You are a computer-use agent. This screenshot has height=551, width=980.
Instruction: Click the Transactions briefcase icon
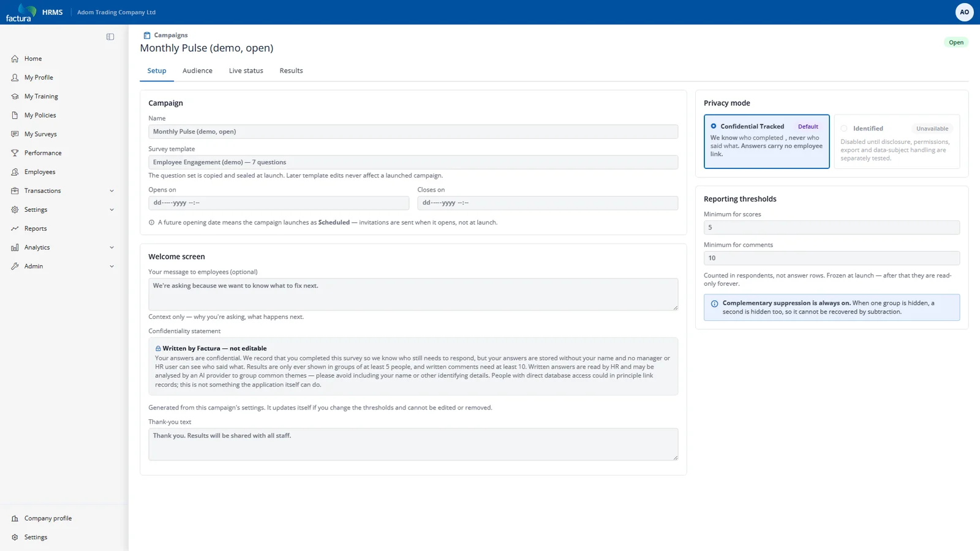click(15, 191)
